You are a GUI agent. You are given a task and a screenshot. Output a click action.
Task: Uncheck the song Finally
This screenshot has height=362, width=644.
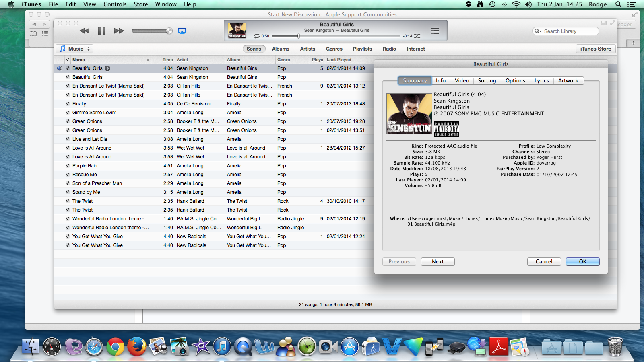click(x=68, y=104)
